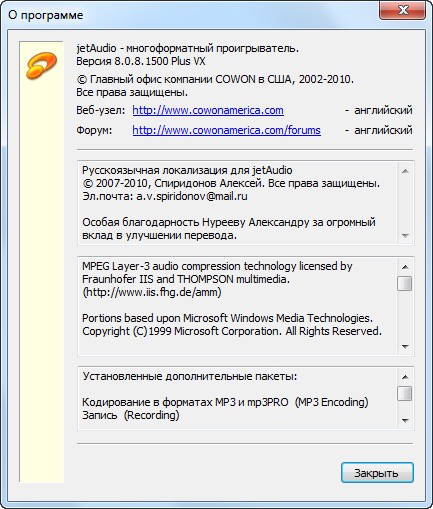Click up arrow in MPEG license box
This screenshot has height=509, width=433.
[405, 267]
